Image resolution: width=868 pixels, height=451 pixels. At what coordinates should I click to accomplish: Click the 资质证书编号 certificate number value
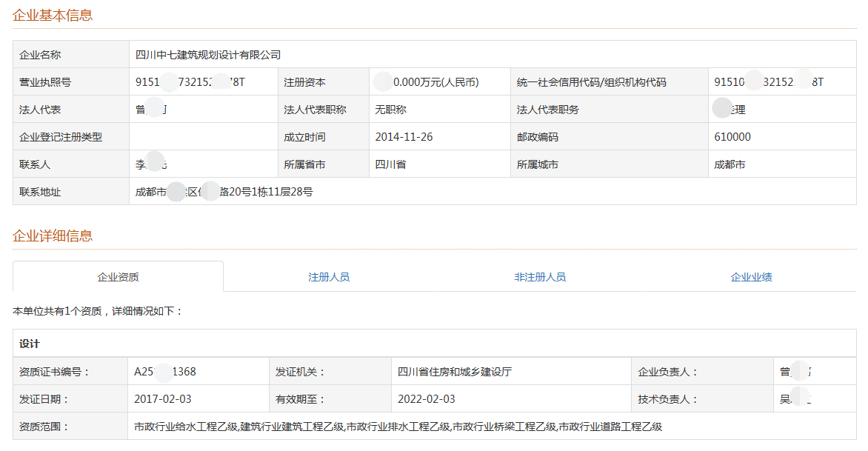[x=165, y=372]
